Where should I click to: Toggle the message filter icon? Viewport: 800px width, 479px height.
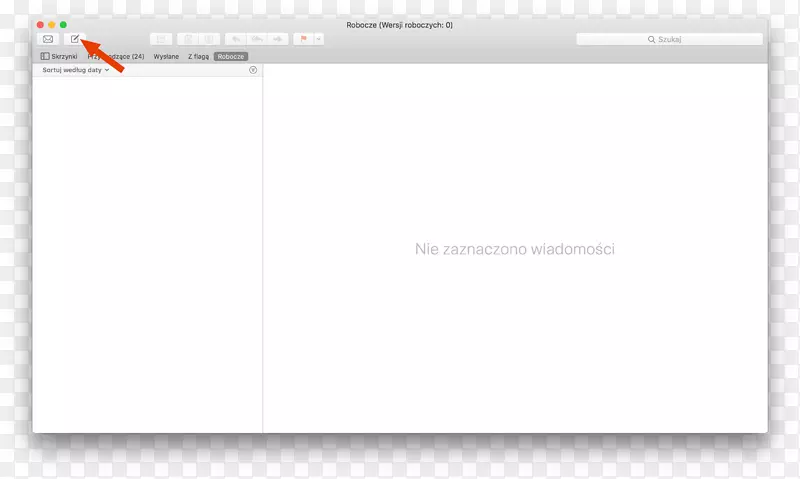[253, 70]
